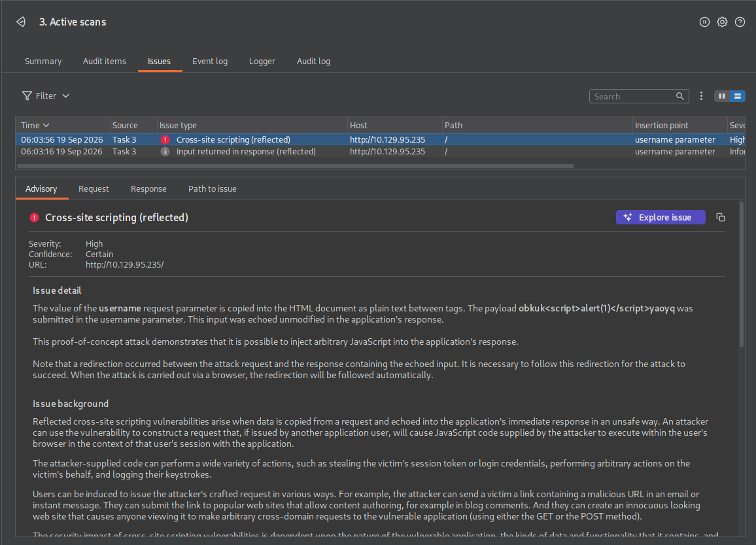The image size is (756, 545).
Task: Click the search magnifier icon
Action: (680, 96)
